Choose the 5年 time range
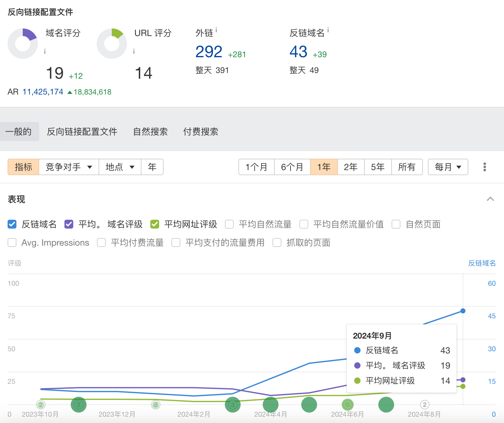Image resolution: width=504 pixels, height=423 pixels. 378,167
